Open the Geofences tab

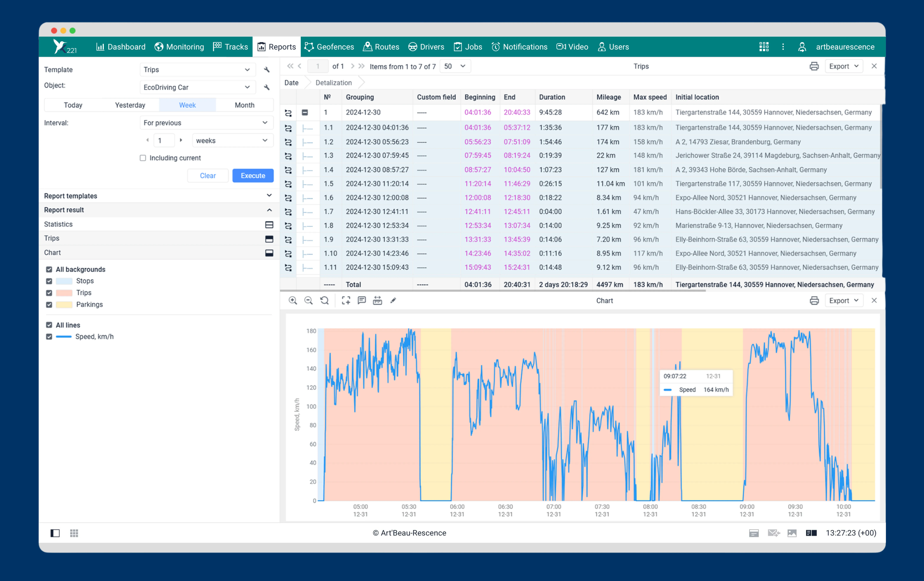pyautogui.click(x=329, y=47)
